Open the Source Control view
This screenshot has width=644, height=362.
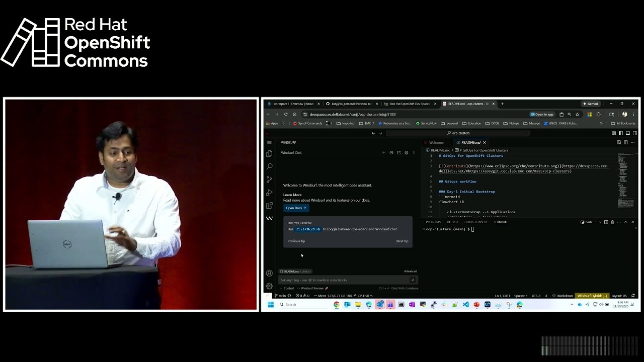(x=269, y=179)
